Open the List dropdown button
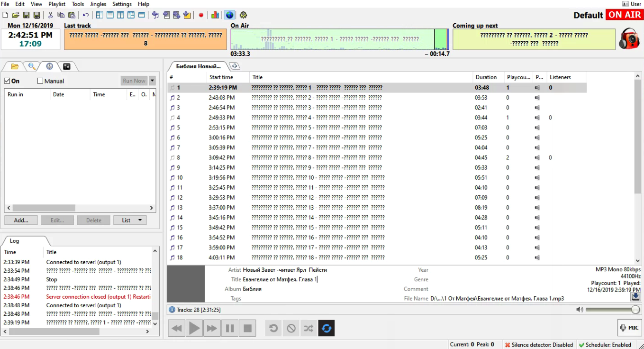644x349 pixels. 130,220
